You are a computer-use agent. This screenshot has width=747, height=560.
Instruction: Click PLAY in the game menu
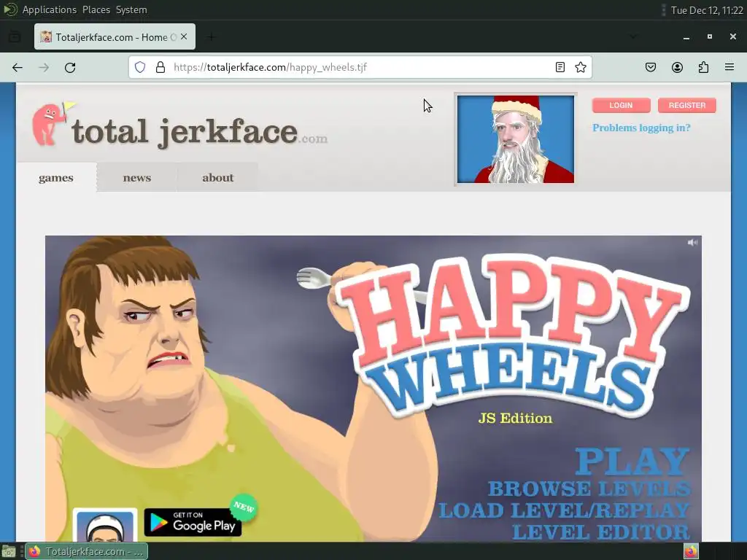632,461
